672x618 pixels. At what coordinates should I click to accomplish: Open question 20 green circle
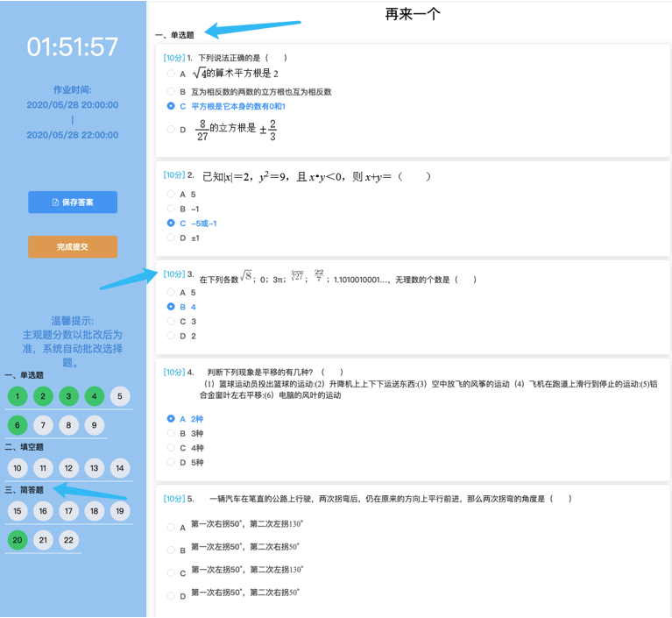18,540
